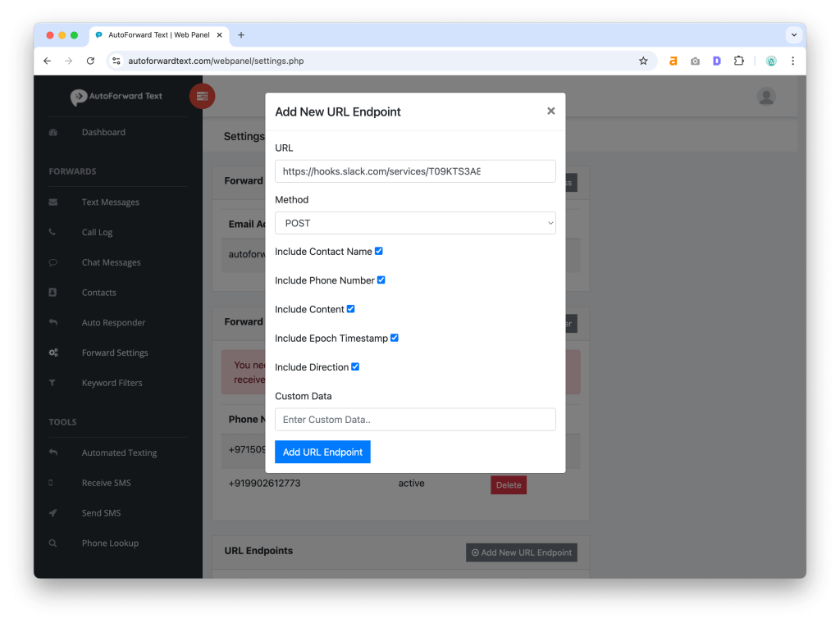The width and height of the screenshot is (840, 623).
Task: Click the user profile avatar icon
Action: pos(766,97)
